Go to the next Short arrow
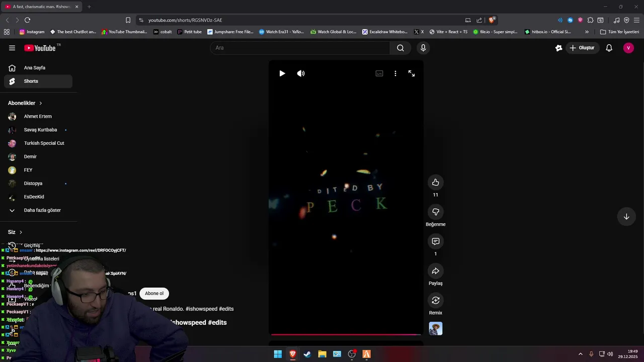This screenshot has width=644, height=362. click(626, 217)
